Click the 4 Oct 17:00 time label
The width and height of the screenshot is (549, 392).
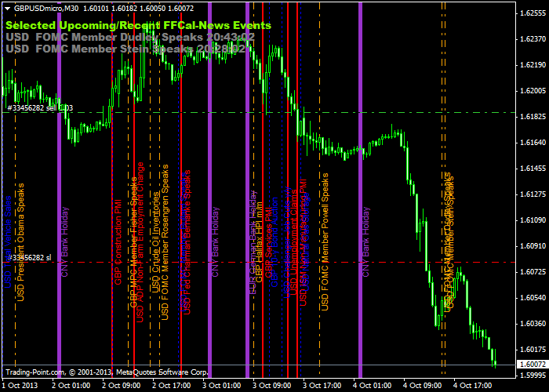click(472, 386)
